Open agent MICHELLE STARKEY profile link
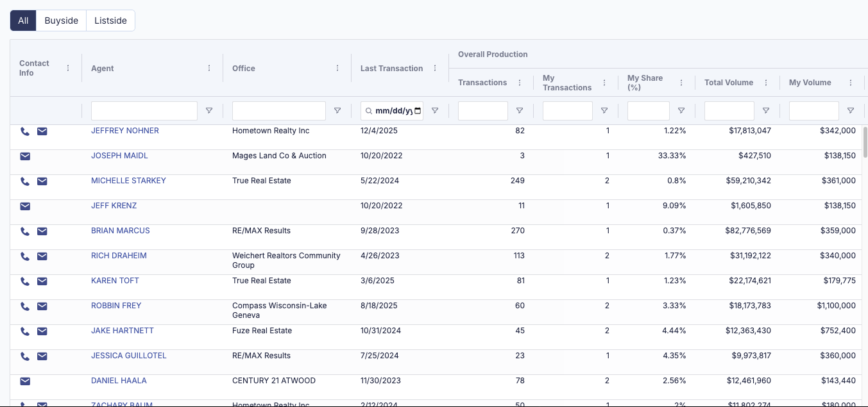Viewport: 868px width, 407px height. coord(128,181)
